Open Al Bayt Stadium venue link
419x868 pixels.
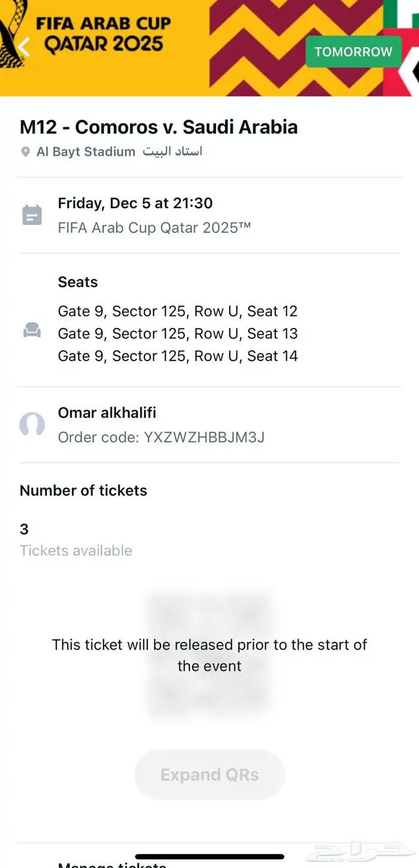(x=86, y=152)
